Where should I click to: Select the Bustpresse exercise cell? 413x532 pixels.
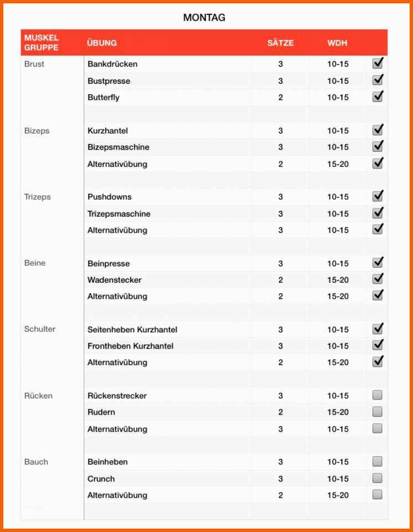[109, 81]
